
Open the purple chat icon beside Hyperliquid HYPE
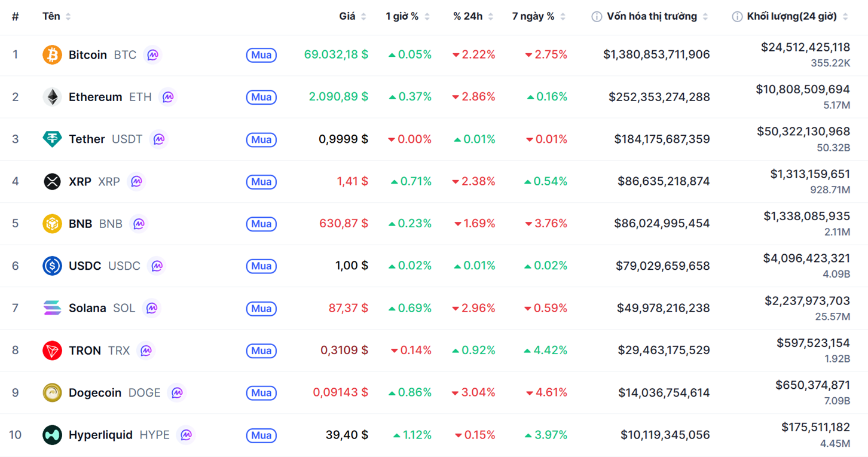point(186,435)
